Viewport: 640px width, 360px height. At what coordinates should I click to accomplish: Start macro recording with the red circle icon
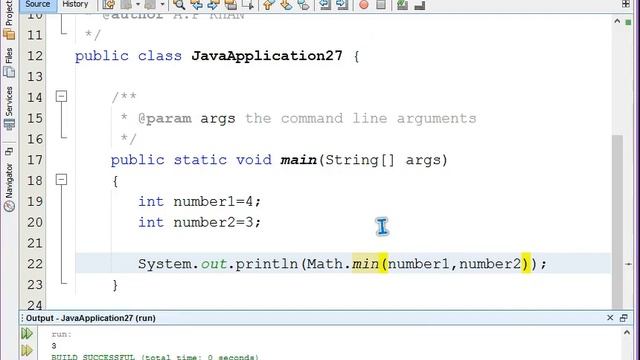click(x=364, y=4)
